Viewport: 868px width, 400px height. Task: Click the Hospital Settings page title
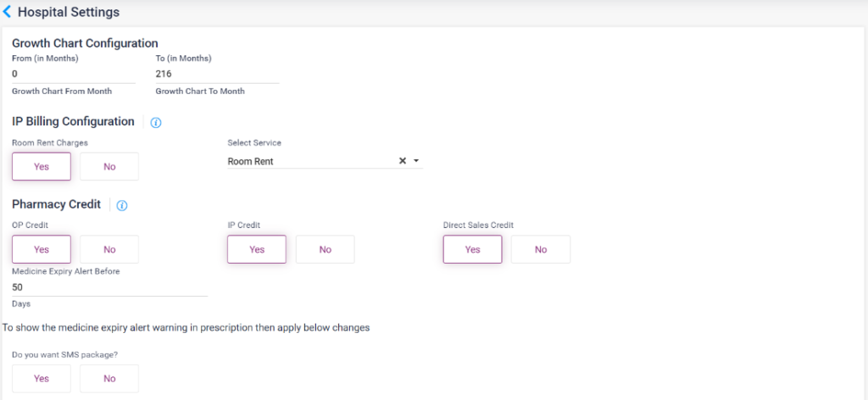[69, 12]
